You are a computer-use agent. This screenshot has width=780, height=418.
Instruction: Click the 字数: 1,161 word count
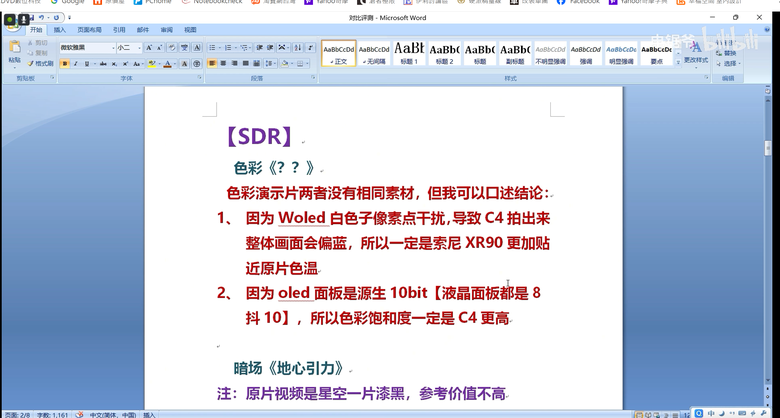coord(52,415)
